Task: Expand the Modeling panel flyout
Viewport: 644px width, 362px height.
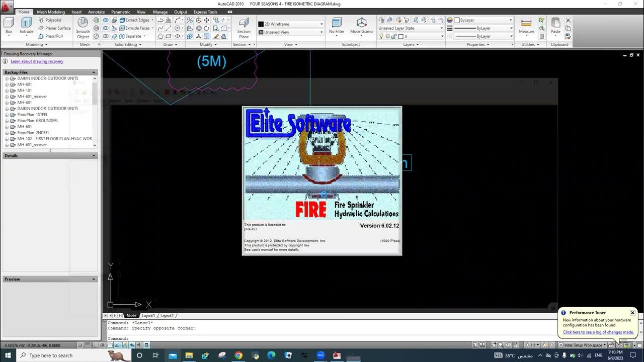Action: [x=36, y=44]
